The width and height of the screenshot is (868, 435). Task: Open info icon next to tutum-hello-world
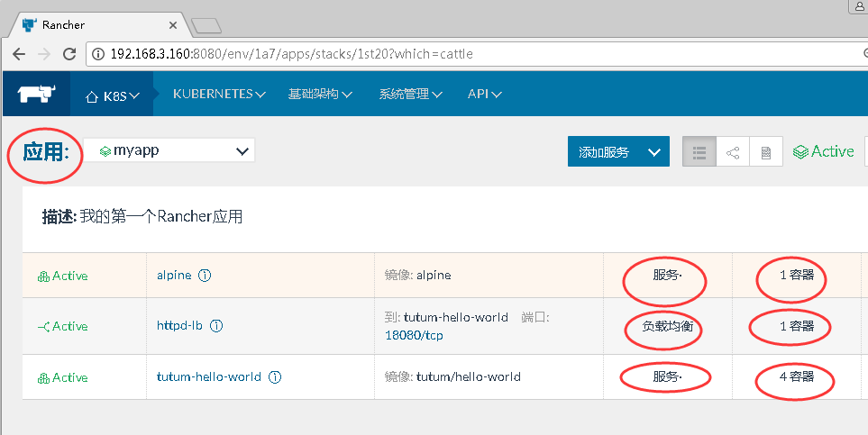275,376
